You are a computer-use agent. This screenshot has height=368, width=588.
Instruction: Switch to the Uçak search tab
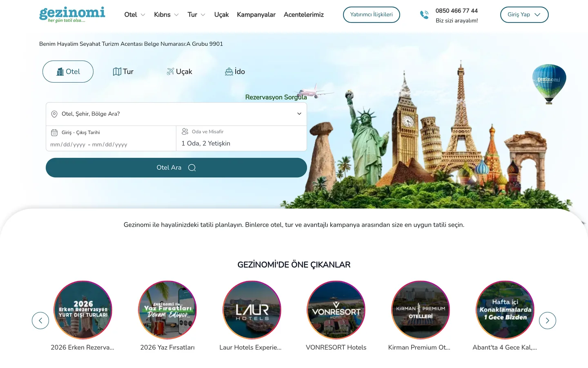point(179,72)
